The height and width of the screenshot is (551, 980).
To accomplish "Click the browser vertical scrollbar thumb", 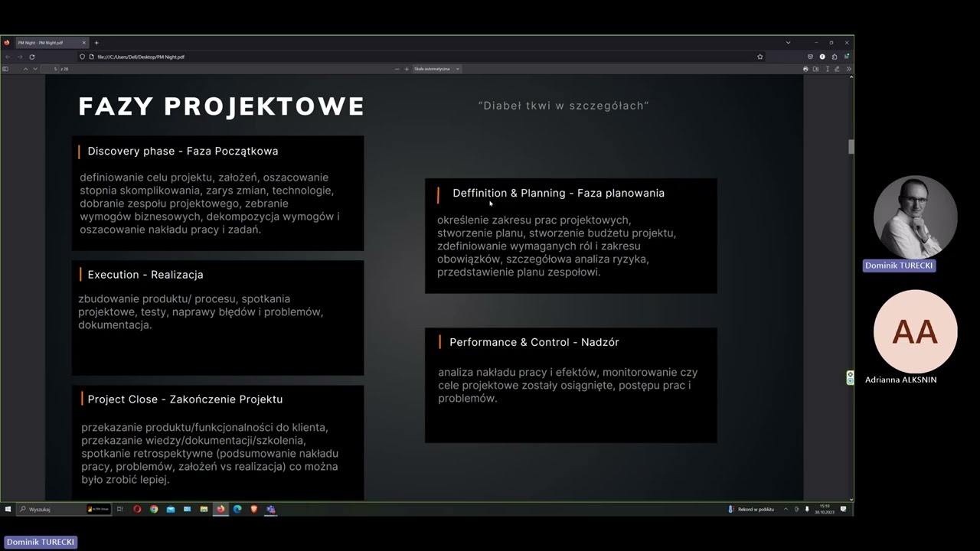I will [851, 147].
